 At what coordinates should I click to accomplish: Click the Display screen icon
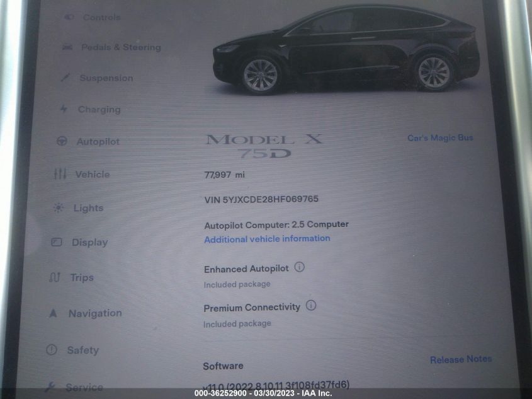(56, 242)
